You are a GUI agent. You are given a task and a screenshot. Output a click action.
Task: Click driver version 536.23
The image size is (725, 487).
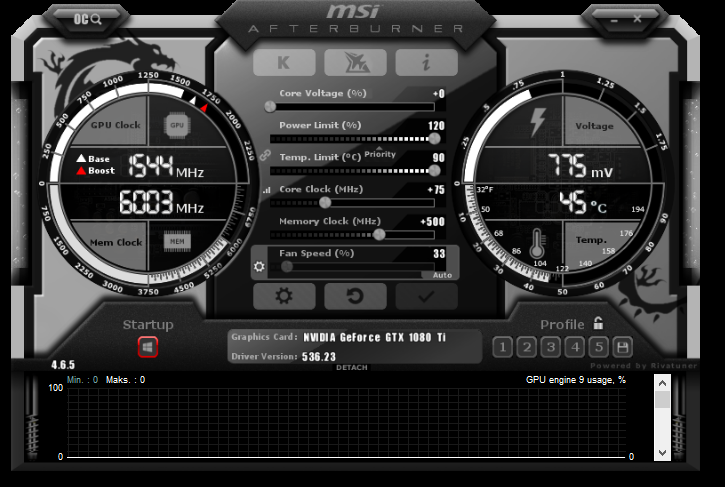point(319,357)
